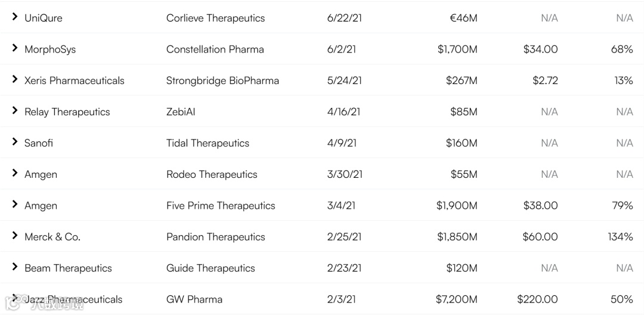Click the Pandion Therapeutics cell
Viewport: 644px width, 315px height.
point(215,237)
